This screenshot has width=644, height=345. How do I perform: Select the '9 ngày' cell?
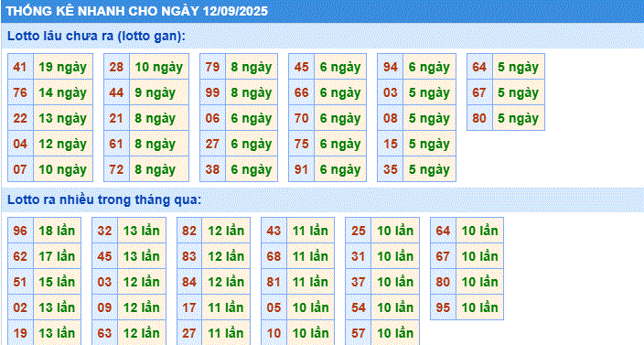click(159, 92)
